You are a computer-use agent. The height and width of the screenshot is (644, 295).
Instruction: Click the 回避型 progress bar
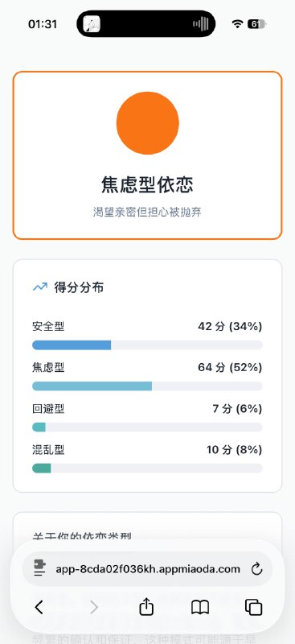coord(147,427)
